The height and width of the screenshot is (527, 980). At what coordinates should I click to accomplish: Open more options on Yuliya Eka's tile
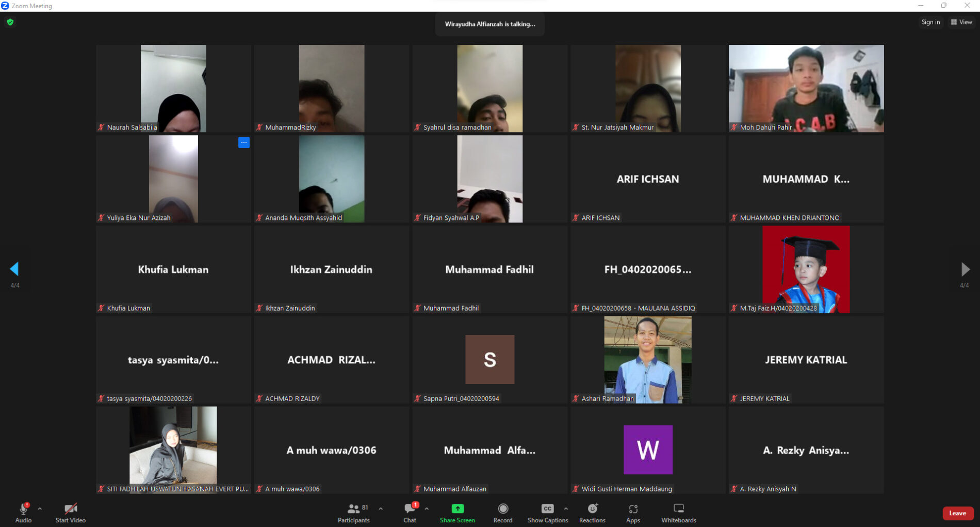[x=244, y=142]
